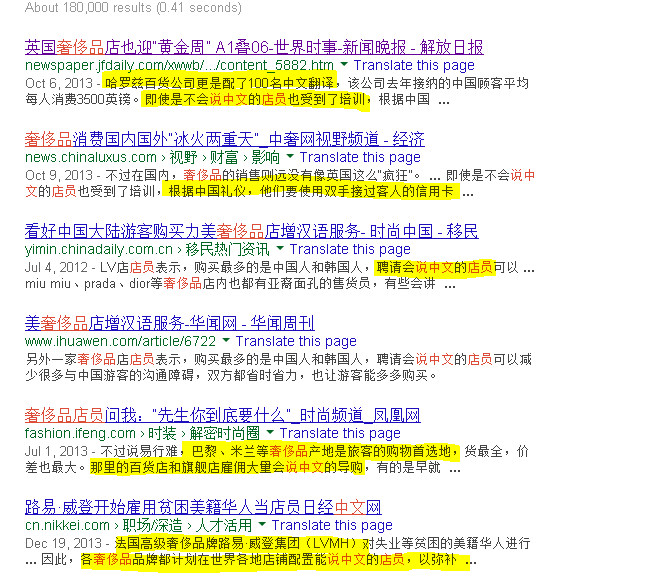Expand dropdown arrow next to www.ihuawen.com URL
672x580 pixels.
(x=226, y=340)
